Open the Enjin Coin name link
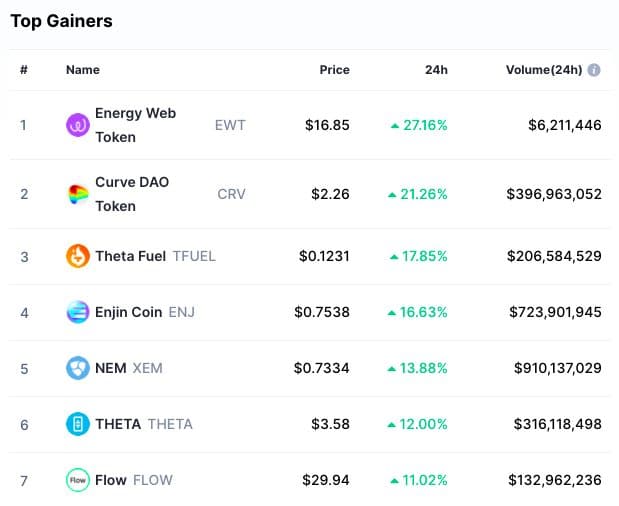 pos(128,312)
